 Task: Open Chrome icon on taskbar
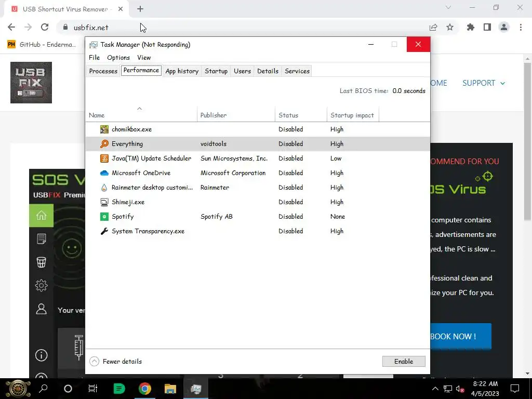[145, 389]
